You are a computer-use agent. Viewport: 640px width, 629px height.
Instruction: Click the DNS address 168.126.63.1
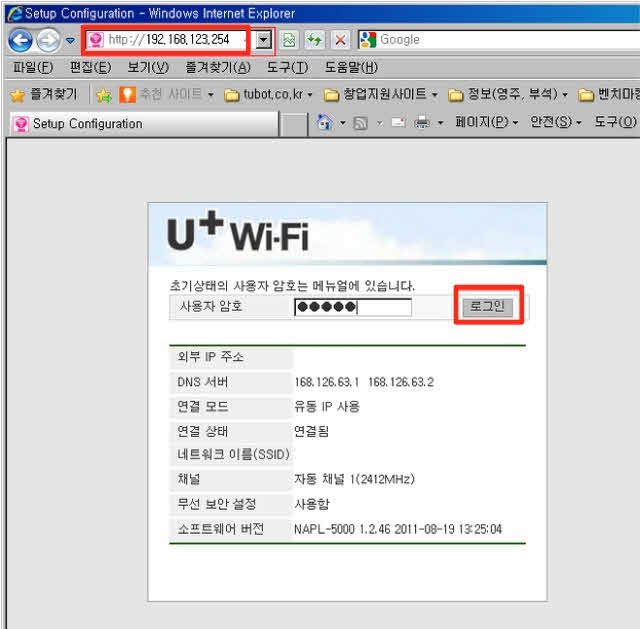327,382
